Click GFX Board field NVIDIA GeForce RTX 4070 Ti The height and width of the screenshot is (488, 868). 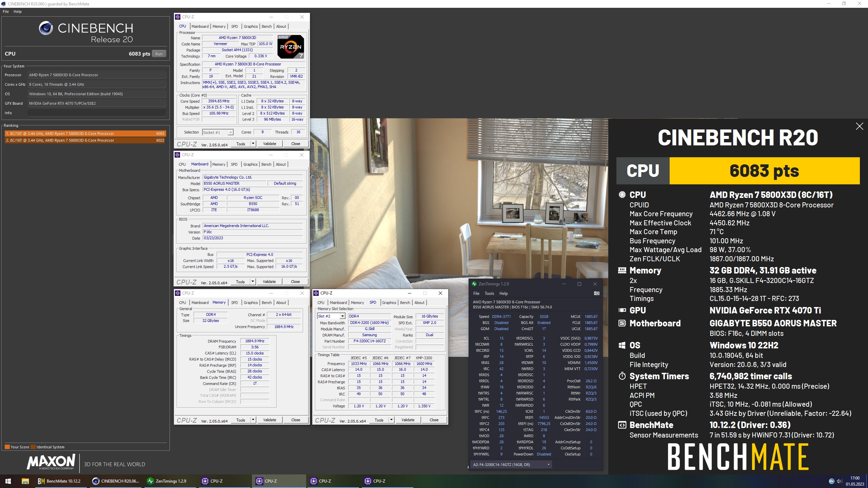point(97,103)
